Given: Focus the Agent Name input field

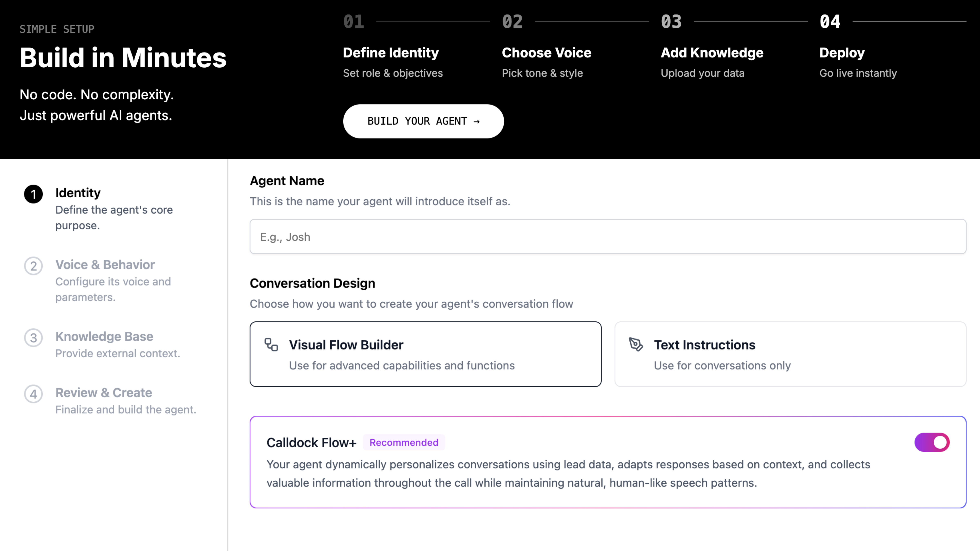Looking at the screenshot, I should pos(608,237).
